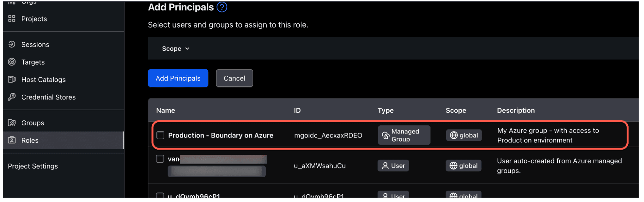
Task: Click the ID u_aXMWsahuCu
Action: pos(320,166)
